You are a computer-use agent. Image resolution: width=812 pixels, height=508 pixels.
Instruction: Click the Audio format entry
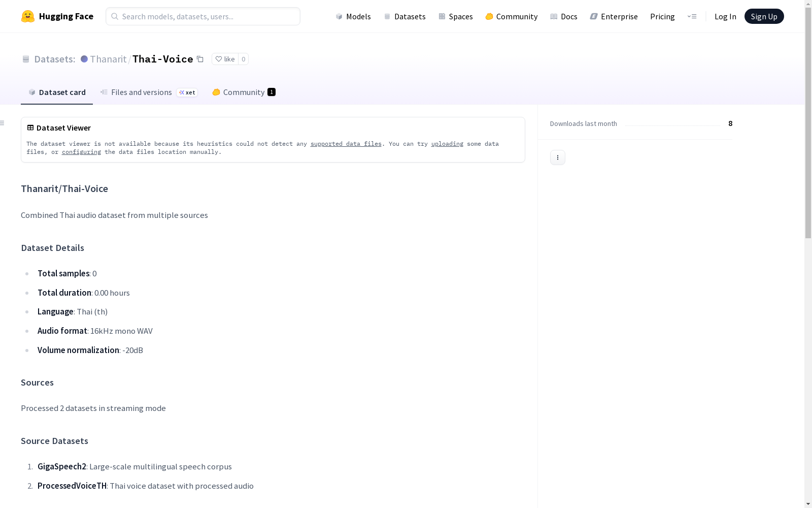tap(95, 331)
